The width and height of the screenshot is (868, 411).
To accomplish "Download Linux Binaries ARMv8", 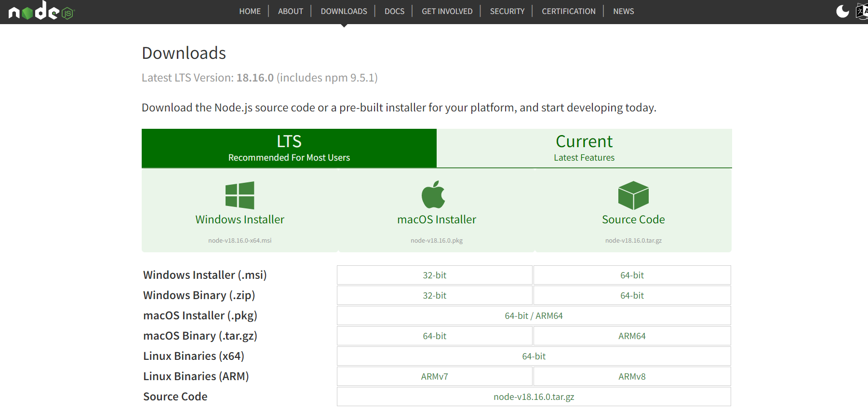I will [x=632, y=376].
